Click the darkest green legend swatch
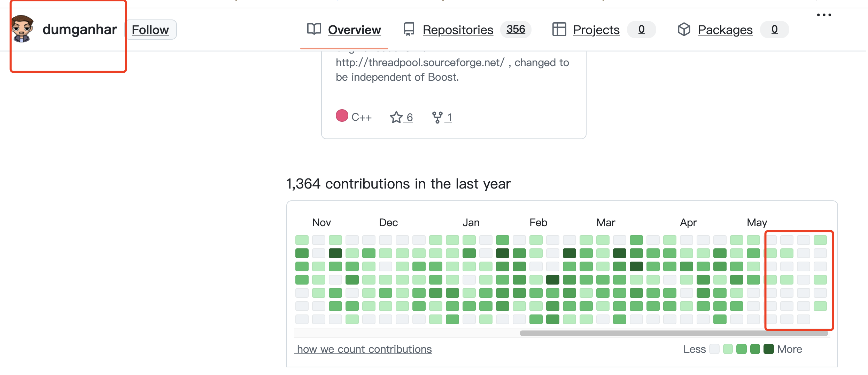Image resolution: width=868 pixels, height=375 pixels. coord(768,349)
